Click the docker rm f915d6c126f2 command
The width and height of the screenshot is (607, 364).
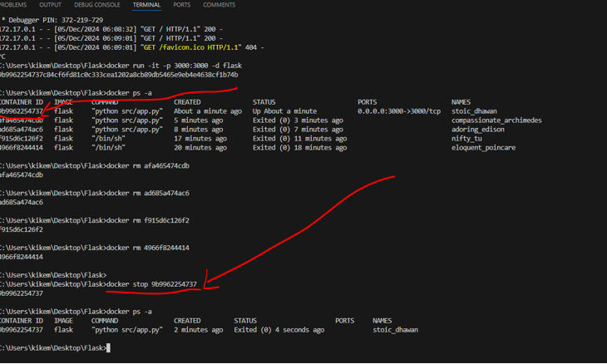[x=148, y=221]
